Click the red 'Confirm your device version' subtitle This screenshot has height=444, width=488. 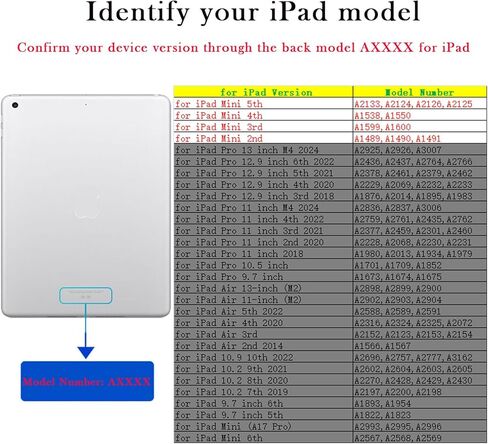[243, 48]
